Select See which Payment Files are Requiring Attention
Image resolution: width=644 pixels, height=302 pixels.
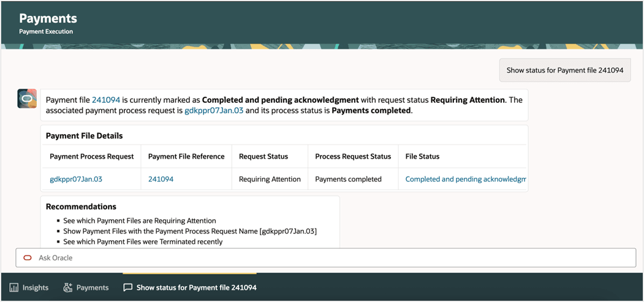click(140, 221)
